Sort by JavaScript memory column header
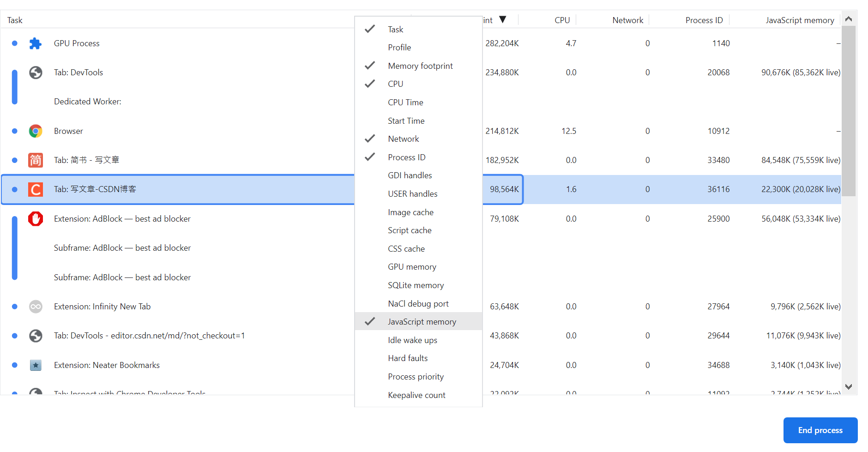 tap(800, 20)
